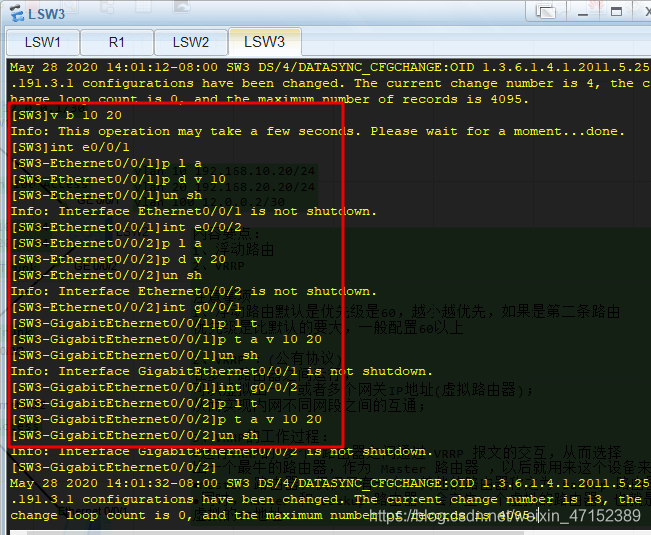
Task: Click the [SW3-Ethernet0/0/1]int e0/0/2 line
Action: click(x=126, y=227)
